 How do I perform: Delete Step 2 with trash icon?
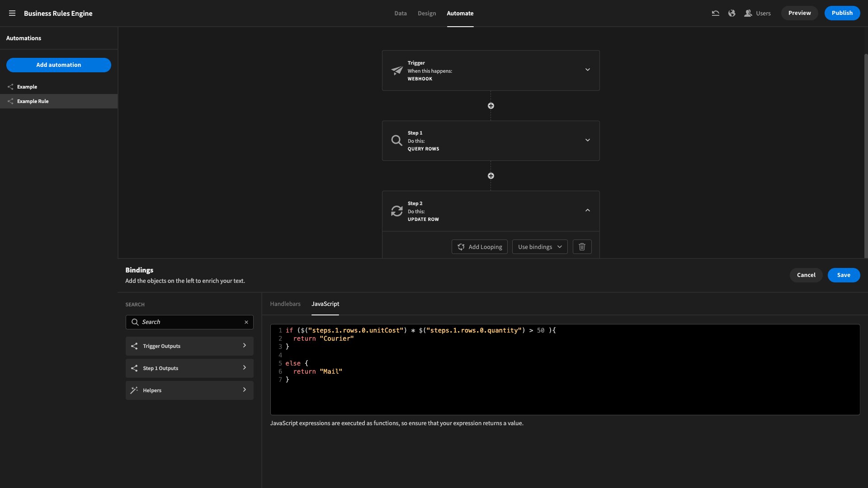[x=582, y=247]
